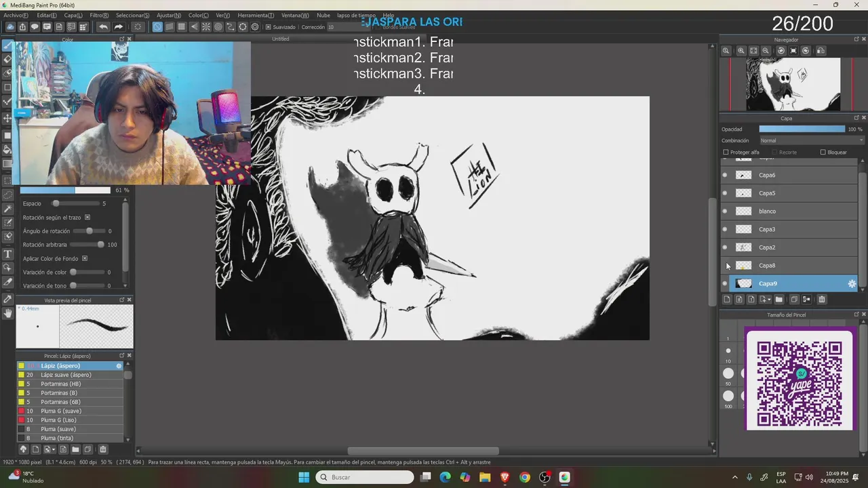This screenshot has height=488, width=868.
Task: Select the snap off icon
Action: [157, 27]
